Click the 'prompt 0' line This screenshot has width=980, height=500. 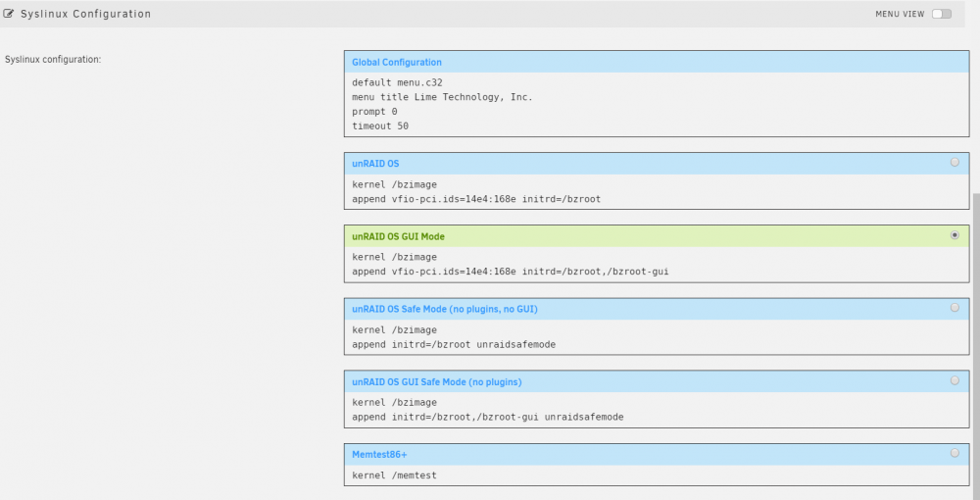(374, 111)
